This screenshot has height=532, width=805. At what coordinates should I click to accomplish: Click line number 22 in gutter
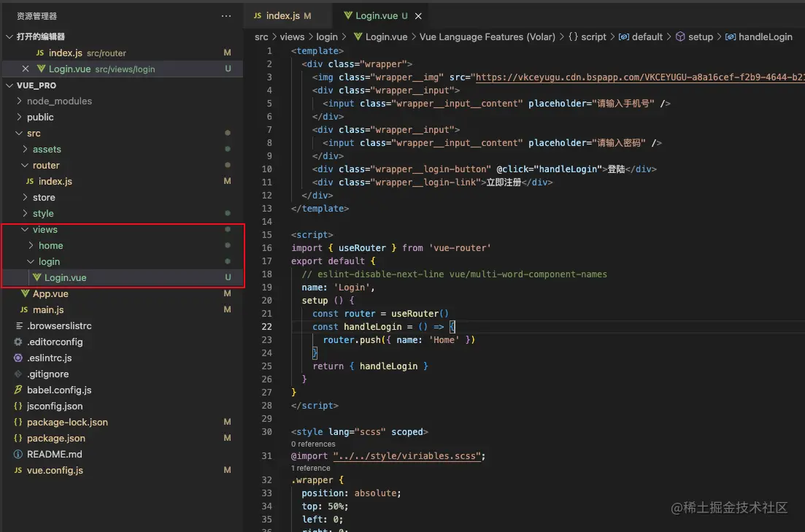267,327
